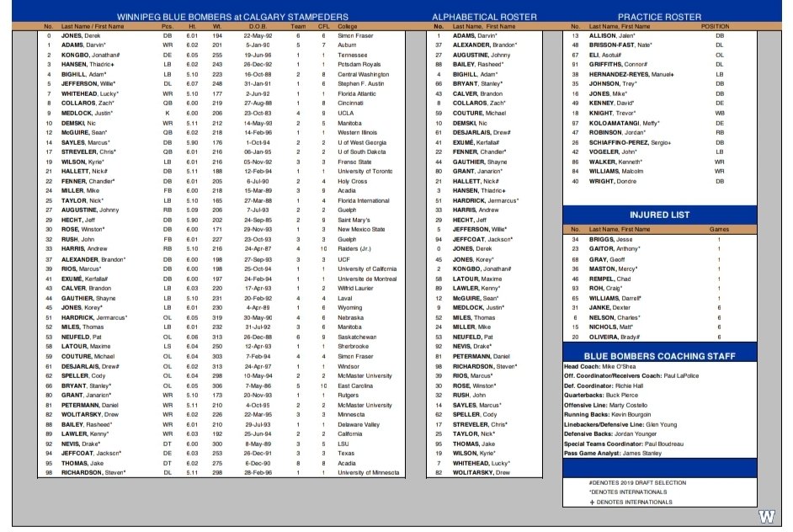Click the 'Games' column header in injured list
Screen dimensions: 793x532
pos(719,229)
